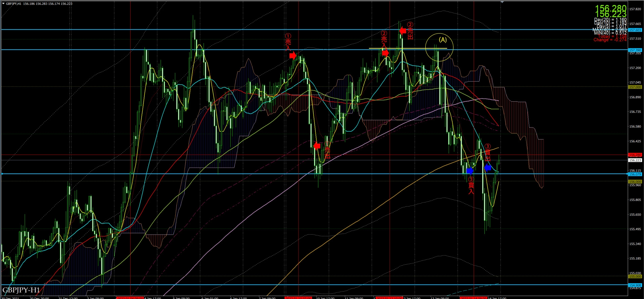Click the 157.200 price scale label
Viewport: 644px width, 299px height.
[635, 68]
